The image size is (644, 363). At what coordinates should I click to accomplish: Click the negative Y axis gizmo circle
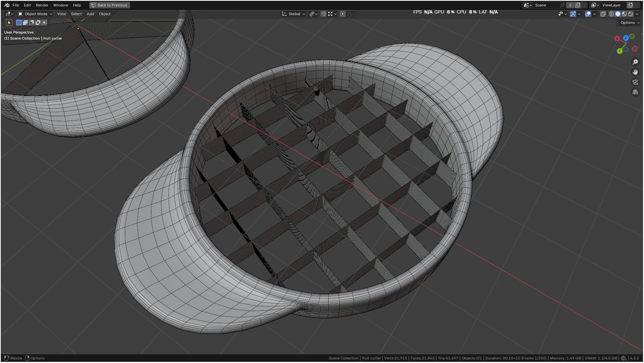click(632, 36)
